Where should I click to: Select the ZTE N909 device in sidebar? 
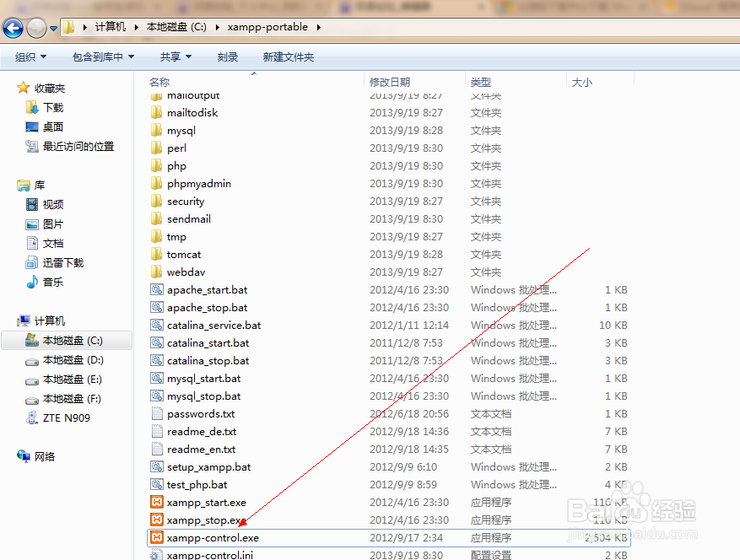[x=58, y=418]
